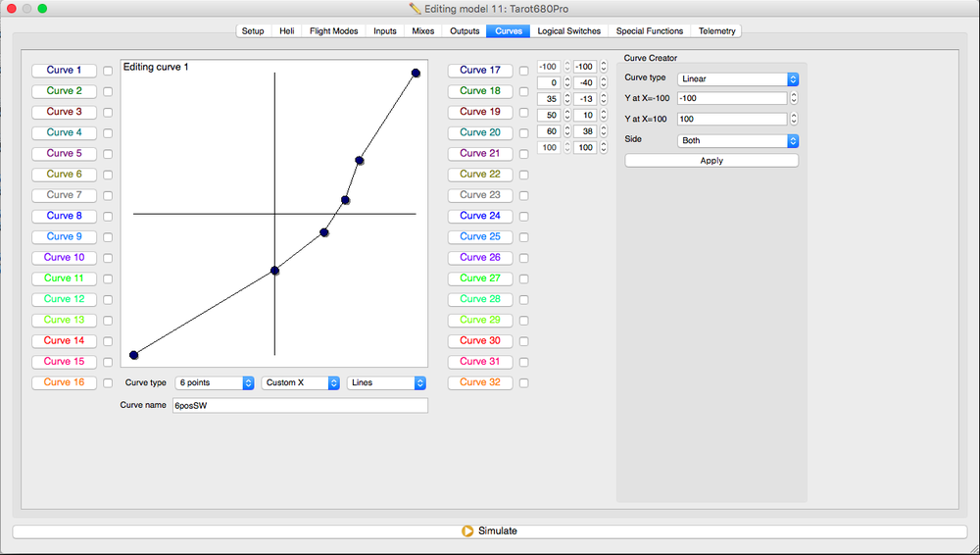Viewport: 980px width, 555px height.
Task: Select the Curve 1 button
Action: pyautogui.click(x=65, y=71)
